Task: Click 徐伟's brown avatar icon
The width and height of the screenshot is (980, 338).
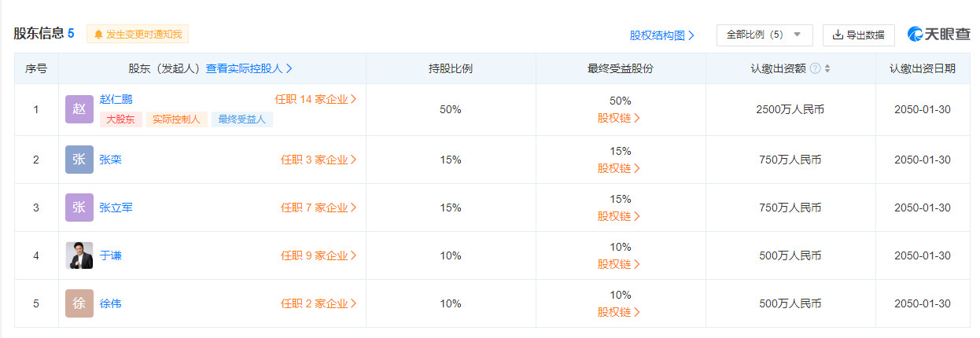Action: [x=79, y=303]
